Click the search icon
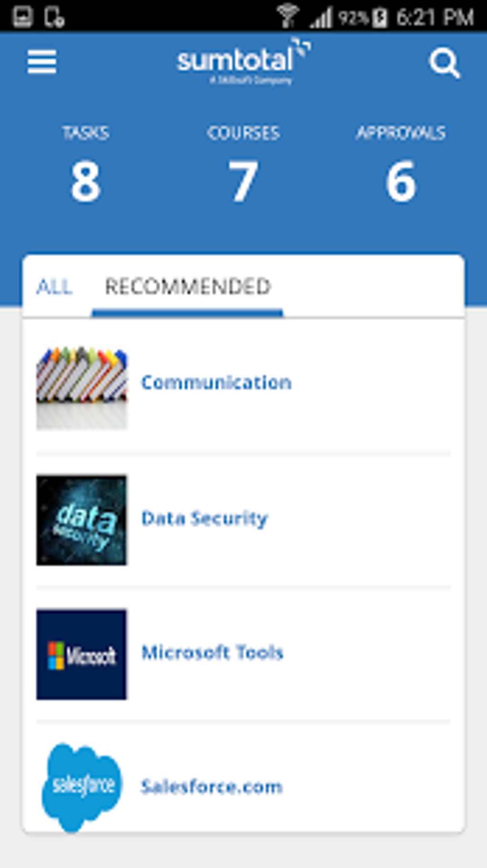The image size is (487, 868). coord(445,63)
